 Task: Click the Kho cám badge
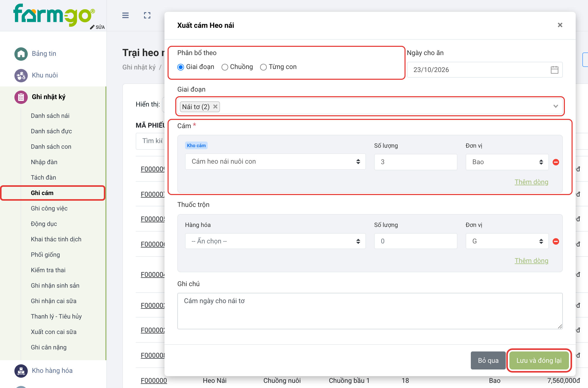[196, 146]
